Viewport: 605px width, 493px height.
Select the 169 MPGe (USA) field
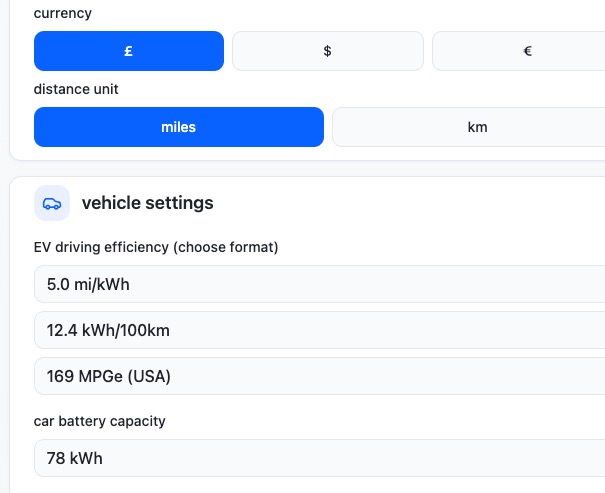[320, 376]
